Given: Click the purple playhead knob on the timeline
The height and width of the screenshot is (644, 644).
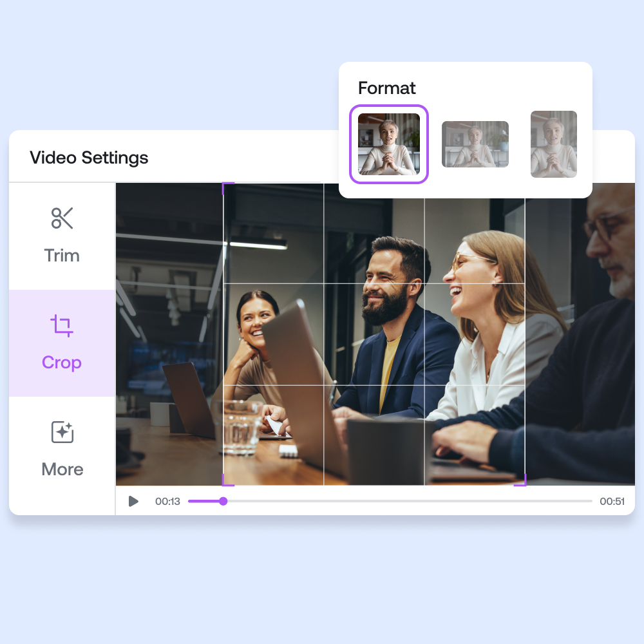Looking at the screenshot, I should point(223,501).
